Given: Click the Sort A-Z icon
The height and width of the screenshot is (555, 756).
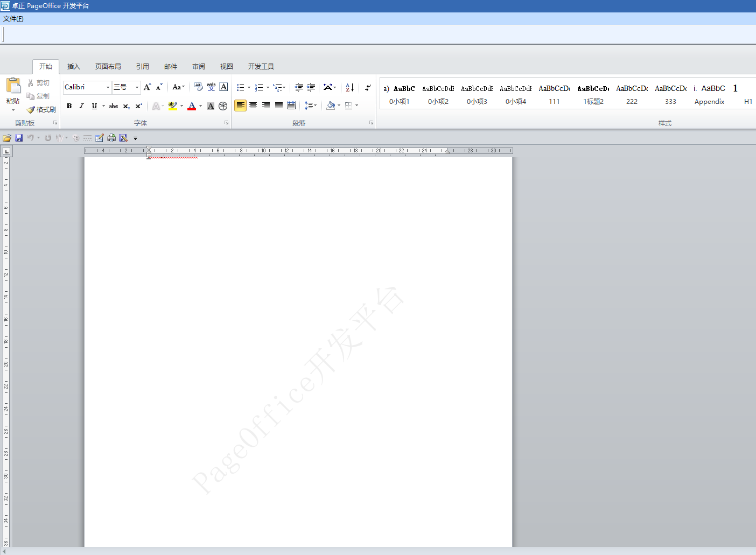Looking at the screenshot, I should pos(350,87).
